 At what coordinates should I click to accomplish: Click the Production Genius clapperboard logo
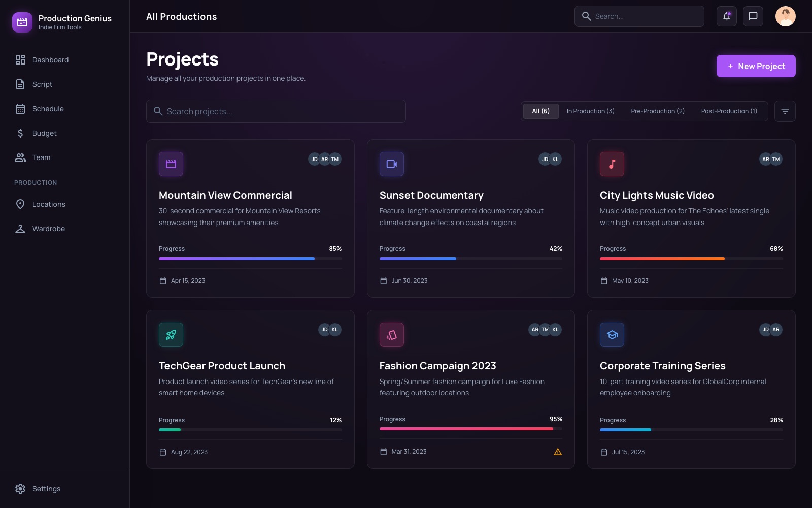[22, 22]
